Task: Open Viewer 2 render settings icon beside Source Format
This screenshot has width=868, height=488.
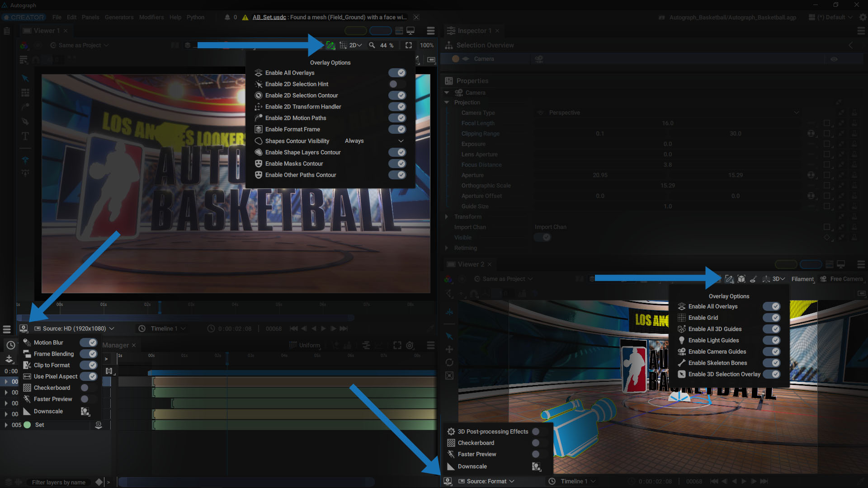Action: click(448, 481)
